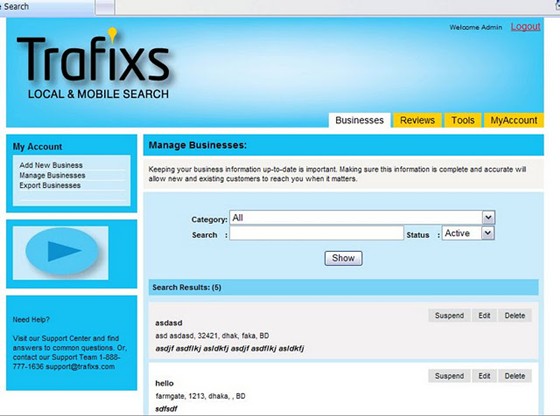Click the Manage Businesses: heading
560x416 pixels.
click(x=198, y=145)
